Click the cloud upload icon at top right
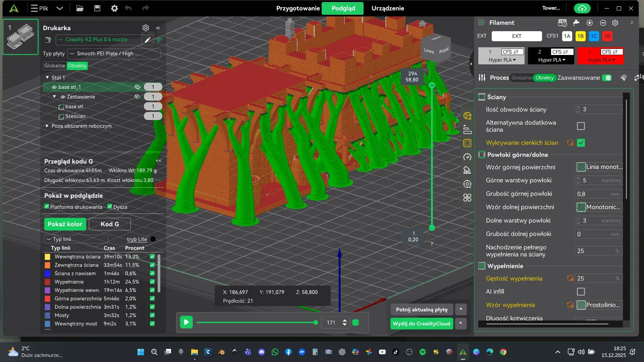 click(x=582, y=8)
